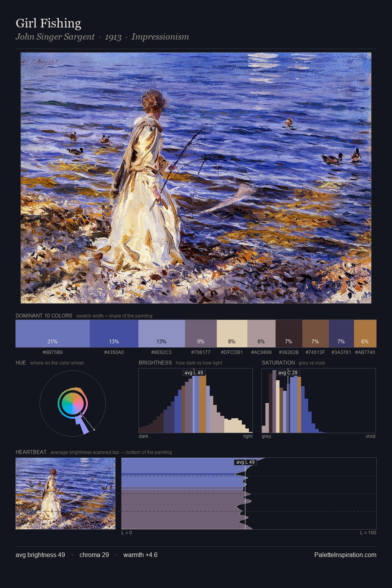Click the saturation histogram chart
Image resolution: width=392 pixels, height=588 pixels.
click(x=319, y=401)
